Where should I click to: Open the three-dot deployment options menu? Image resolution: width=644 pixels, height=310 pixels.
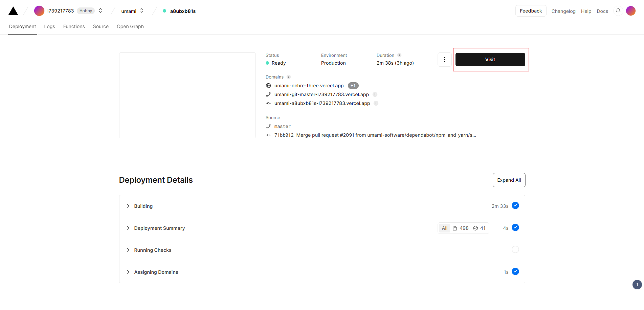pyautogui.click(x=444, y=60)
